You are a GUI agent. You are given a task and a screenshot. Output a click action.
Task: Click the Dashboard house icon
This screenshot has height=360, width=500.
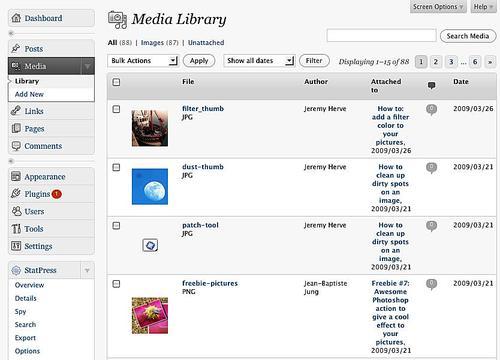[x=16, y=18]
